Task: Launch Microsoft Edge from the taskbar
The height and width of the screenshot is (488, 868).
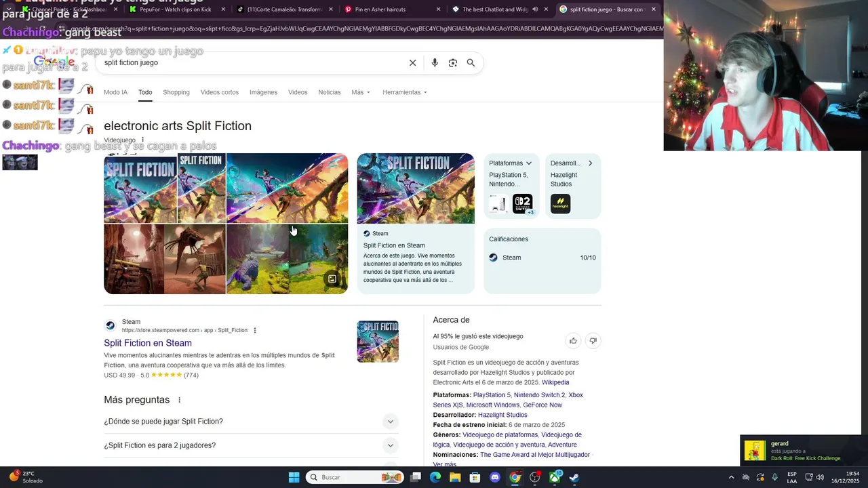Action: 435,477
